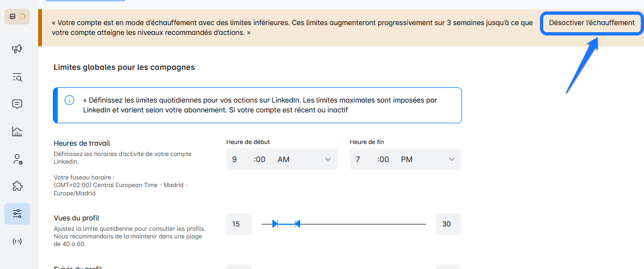Screen dimensions: 644x269
Task: Open the integrations puzzle piece icon
Action: (17, 187)
